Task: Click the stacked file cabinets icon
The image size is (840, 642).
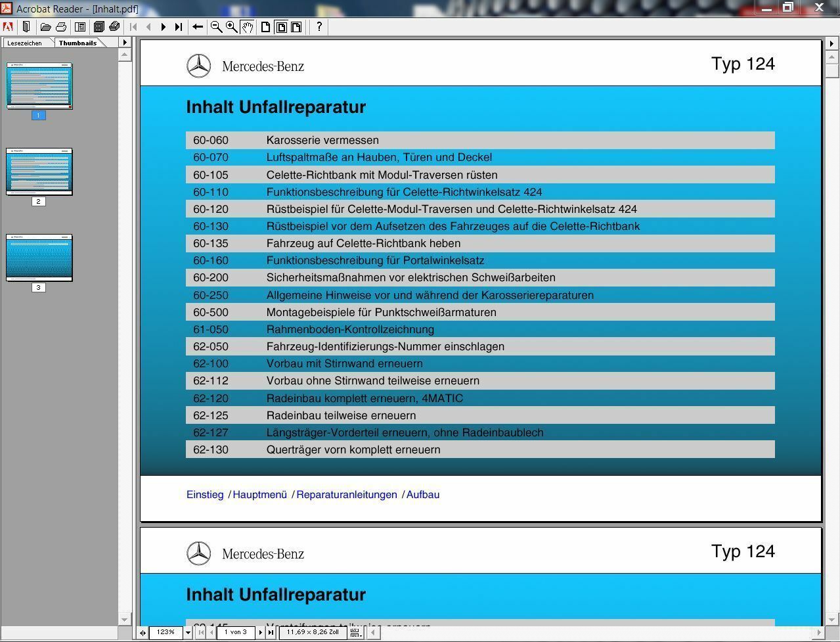Action: pos(114,27)
